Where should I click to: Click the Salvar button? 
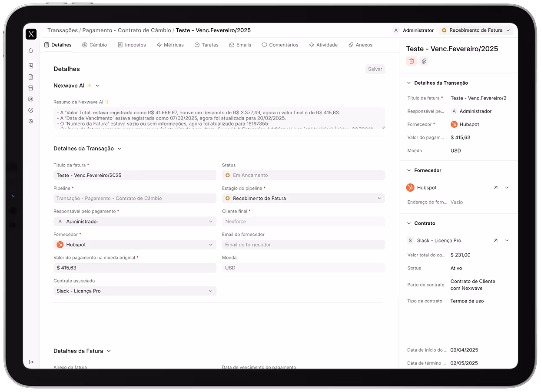pos(375,69)
